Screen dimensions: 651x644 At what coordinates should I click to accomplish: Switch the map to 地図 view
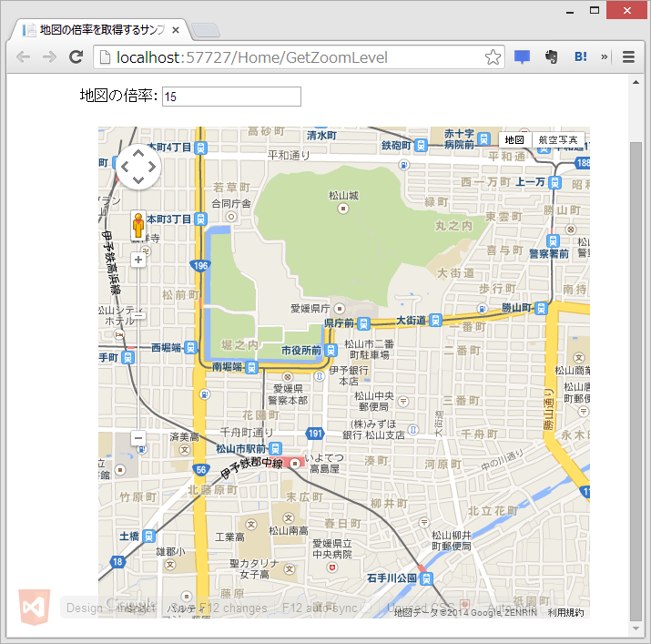514,140
